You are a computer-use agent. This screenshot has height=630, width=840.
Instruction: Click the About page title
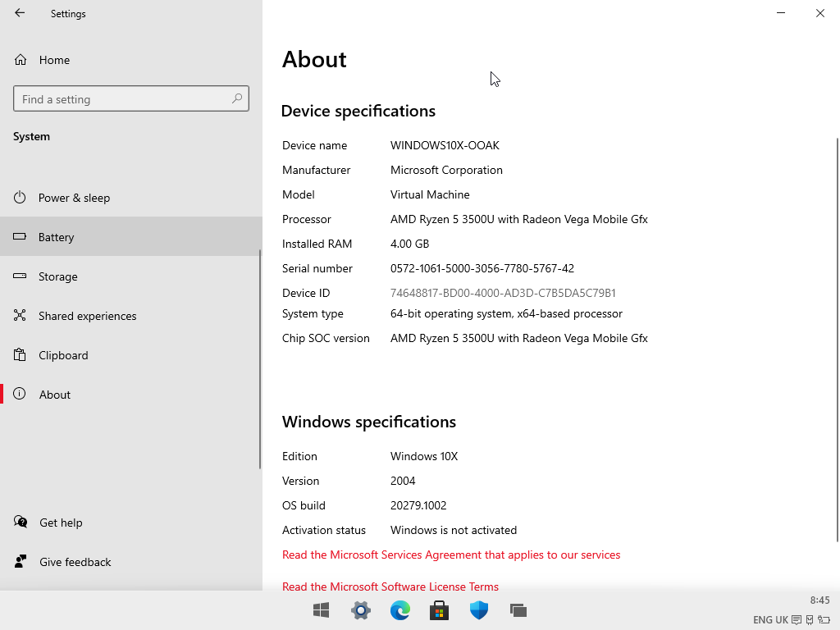tap(314, 59)
